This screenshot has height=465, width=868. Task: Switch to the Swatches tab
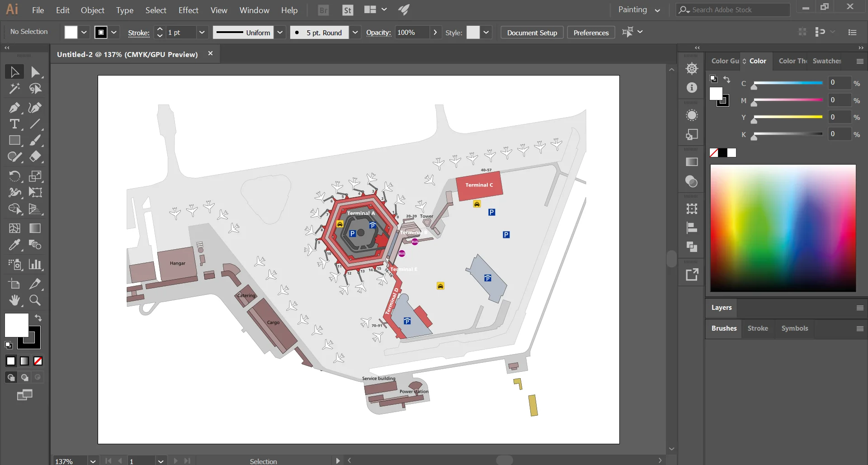tap(827, 61)
